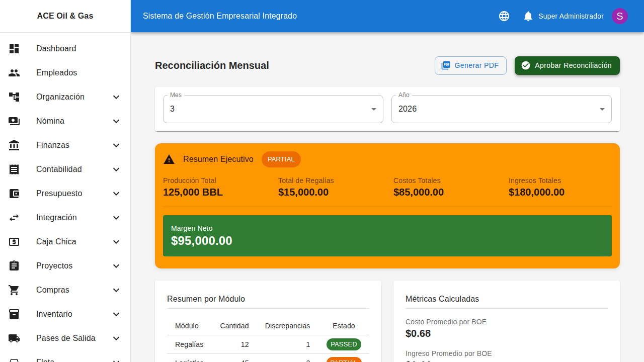Screen dimensions: 644x362
Task: Open the Dashboard section icon
Action: (x=14, y=48)
